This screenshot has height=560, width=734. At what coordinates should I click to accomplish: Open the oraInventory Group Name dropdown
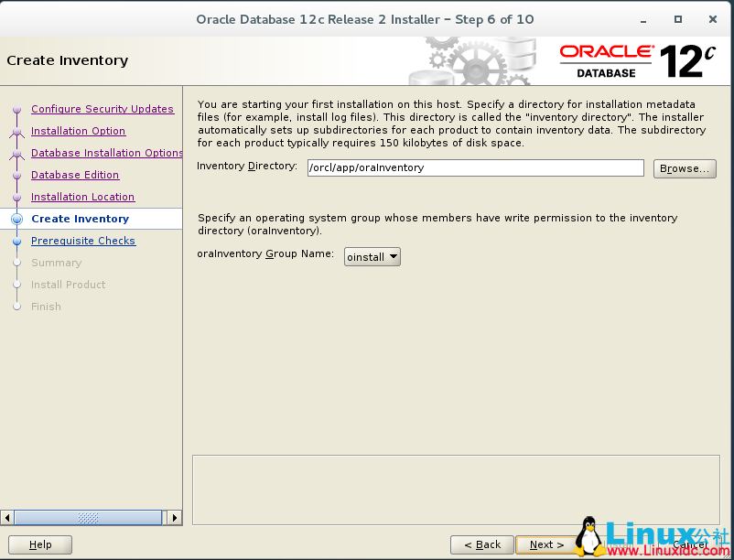coord(393,256)
